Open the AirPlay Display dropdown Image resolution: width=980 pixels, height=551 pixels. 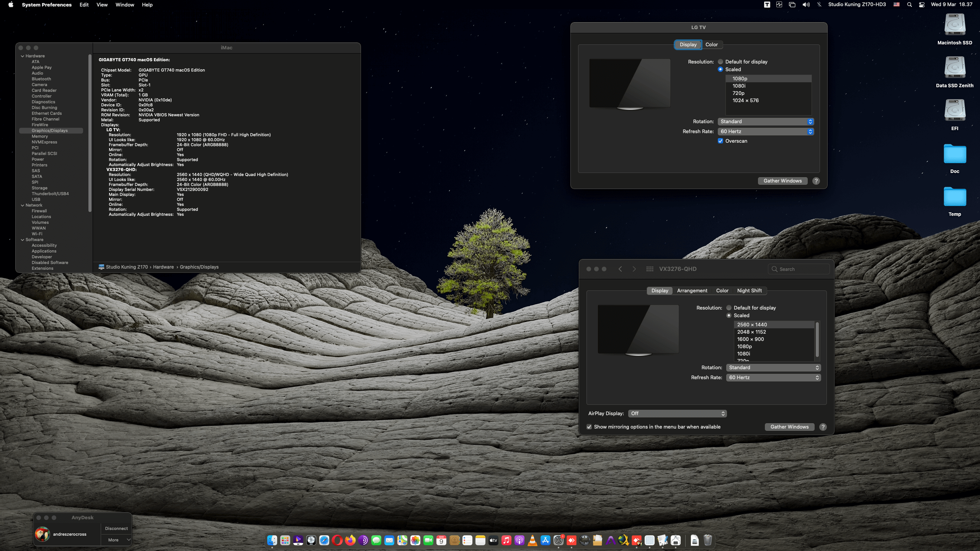pyautogui.click(x=677, y=413)
